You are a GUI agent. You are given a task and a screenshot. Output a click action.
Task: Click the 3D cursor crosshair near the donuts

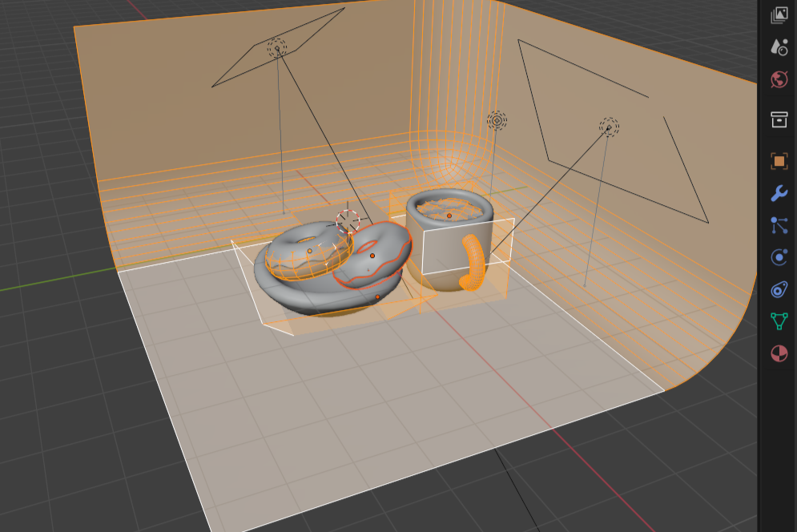[x=348, y=221]
